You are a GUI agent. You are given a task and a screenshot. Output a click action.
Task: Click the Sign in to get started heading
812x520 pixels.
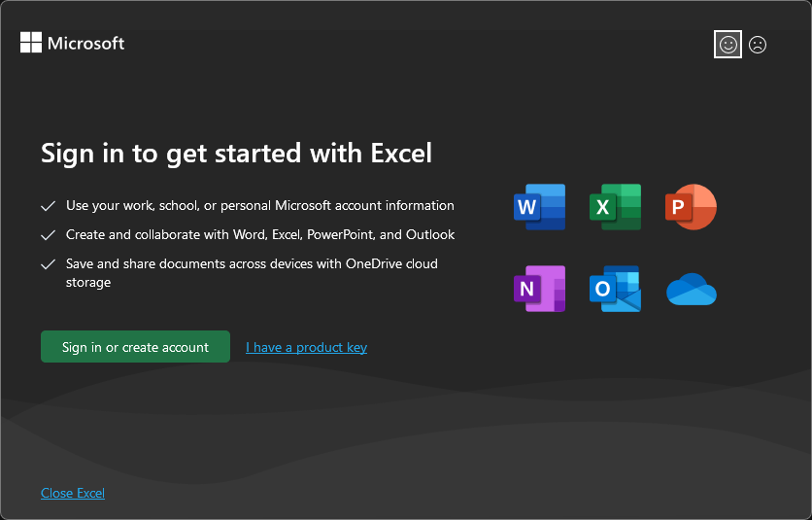coord(236,154)
